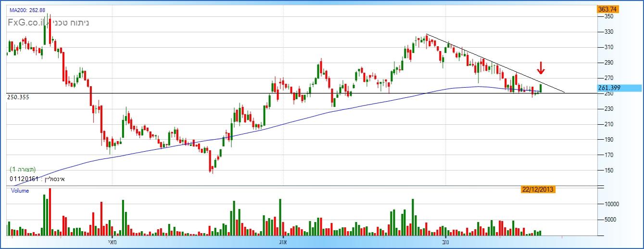
Task: Click the 150 tick on price axis
Action: click(x=608, y=170)
